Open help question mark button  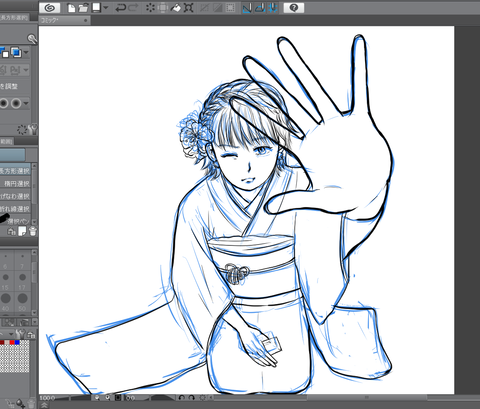tap(294, 8)
